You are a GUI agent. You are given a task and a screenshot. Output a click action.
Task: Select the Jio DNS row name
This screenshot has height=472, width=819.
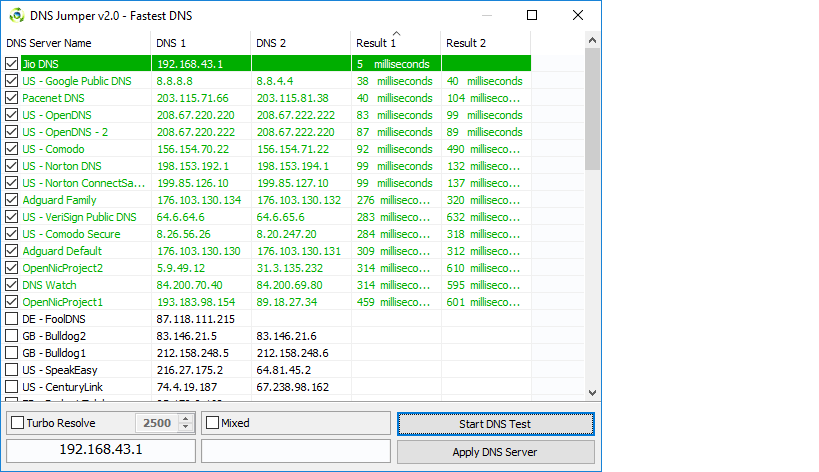click(x=40, y=64)
